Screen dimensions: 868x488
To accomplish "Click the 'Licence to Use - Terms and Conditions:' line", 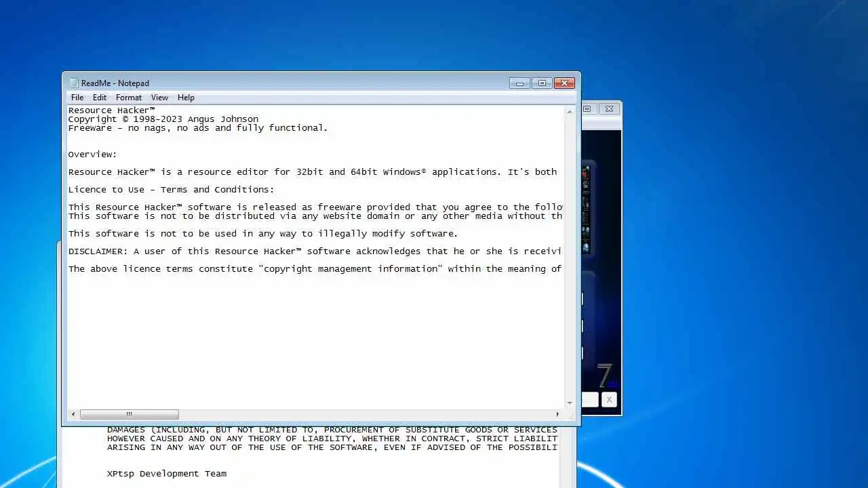I will [x=171, y=189].
